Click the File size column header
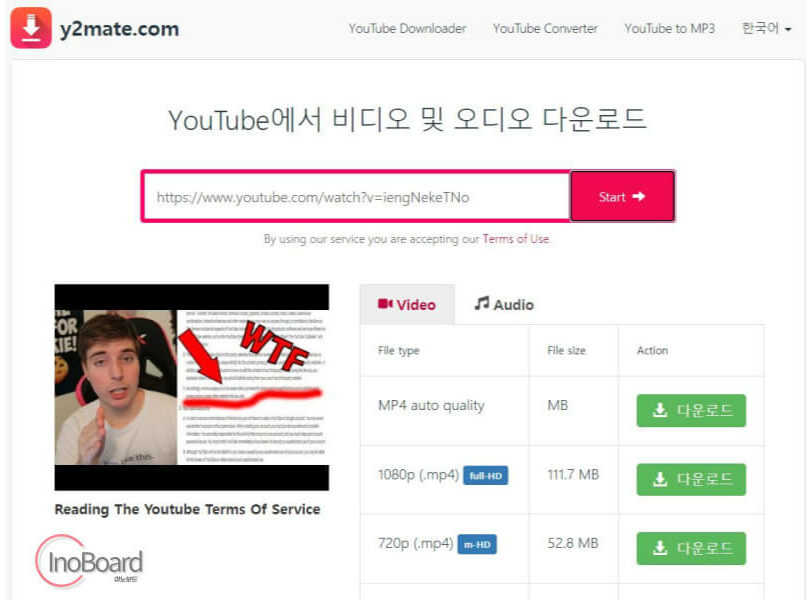This screenshot has width=807, height=600. 566,350
